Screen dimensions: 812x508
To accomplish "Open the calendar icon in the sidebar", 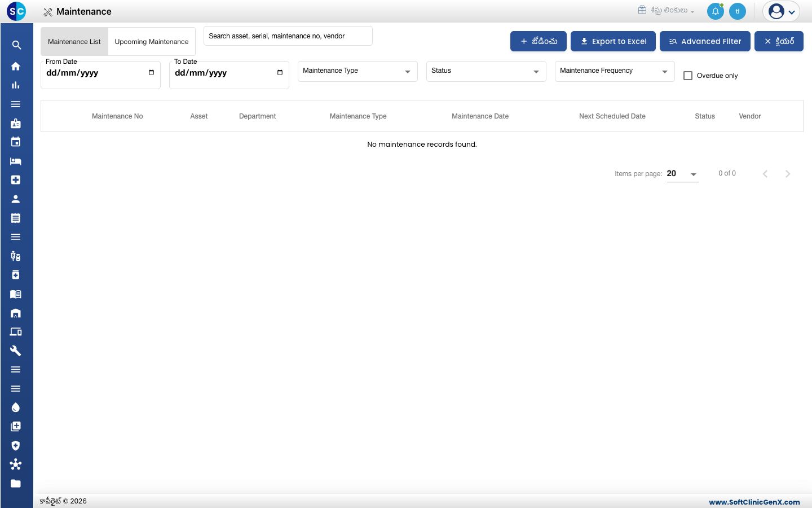I will pyautogui.click(x=16, y=142).
